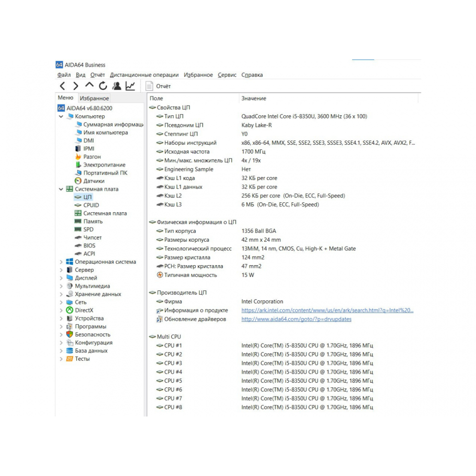
Task: Select the Имя компьютера tree icon
Action: [x=79, y=132]
